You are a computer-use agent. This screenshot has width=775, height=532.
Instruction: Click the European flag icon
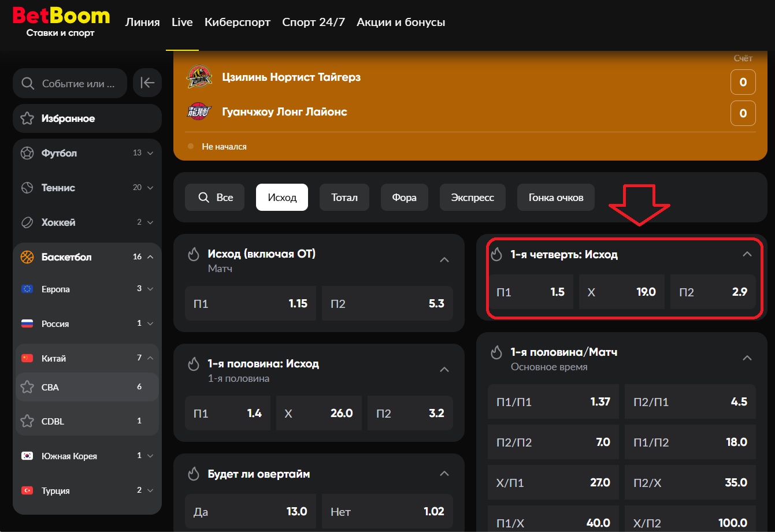click(x=27, y=289)
